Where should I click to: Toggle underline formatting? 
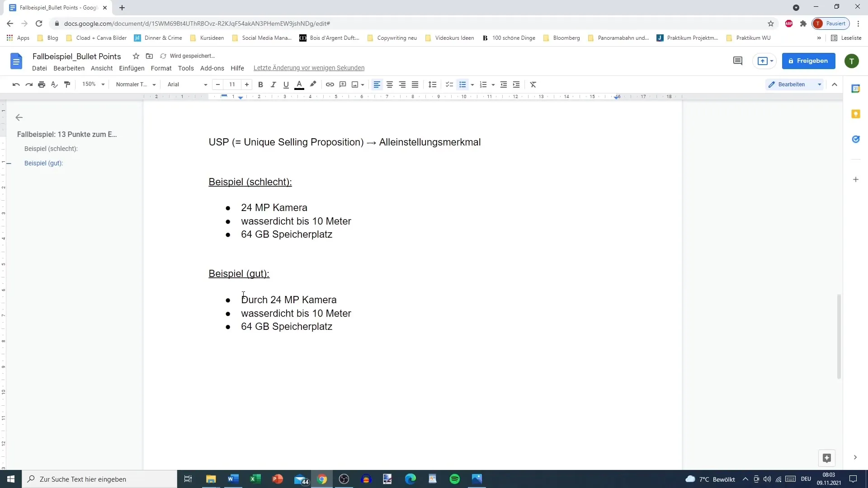pyautogui.click(x=286, y=84)
